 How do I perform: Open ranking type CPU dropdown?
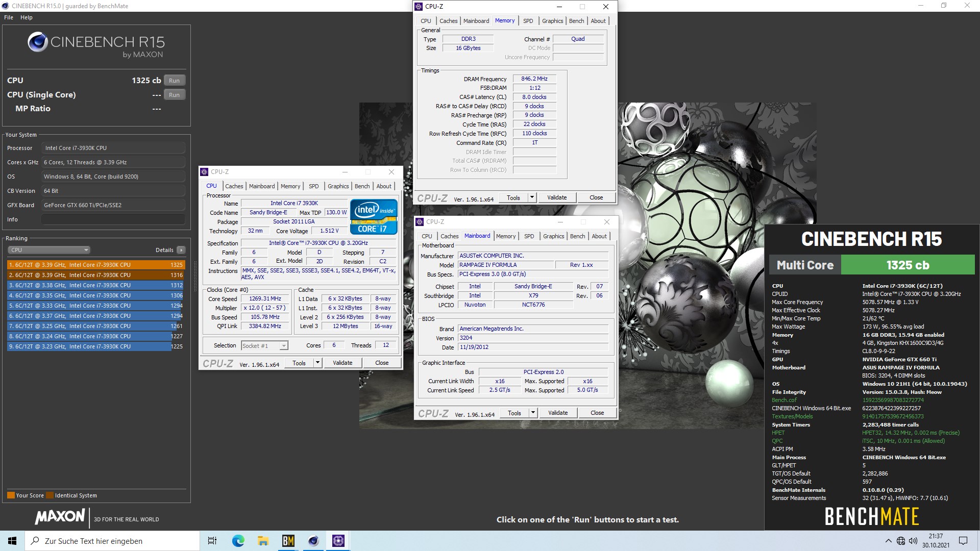click(49, 250)
